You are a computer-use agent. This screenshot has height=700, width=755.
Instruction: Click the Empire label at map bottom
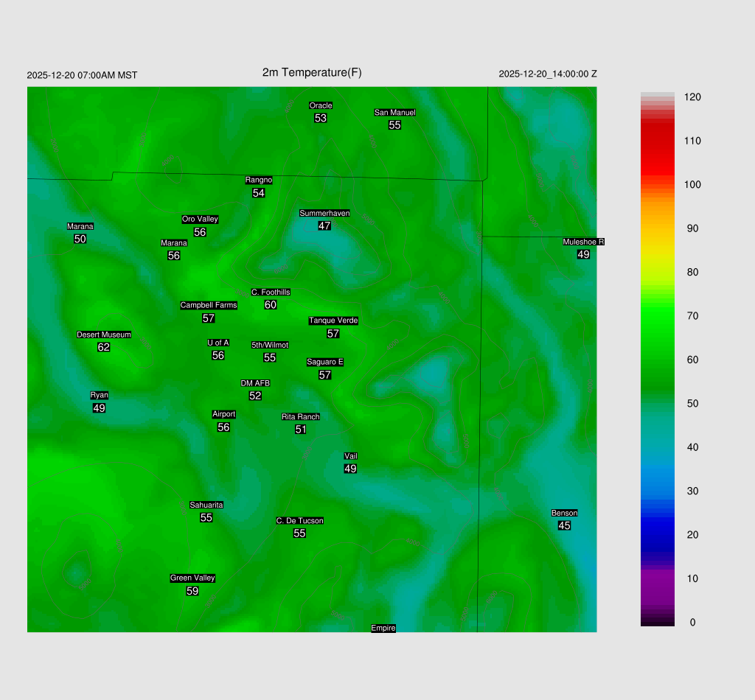tap(383, 628)
